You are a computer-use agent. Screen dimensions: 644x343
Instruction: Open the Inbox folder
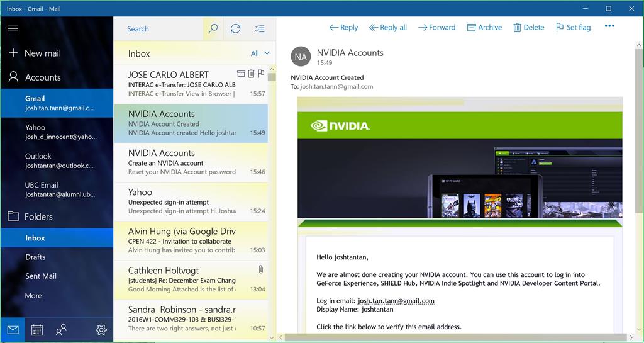point(57,238)
